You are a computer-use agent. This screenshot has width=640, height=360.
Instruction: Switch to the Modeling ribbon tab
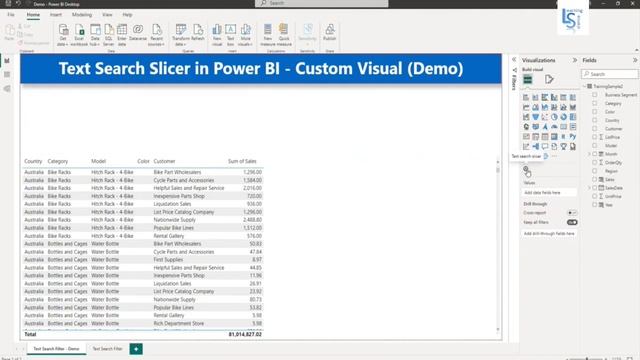click(x=82, y=15)
